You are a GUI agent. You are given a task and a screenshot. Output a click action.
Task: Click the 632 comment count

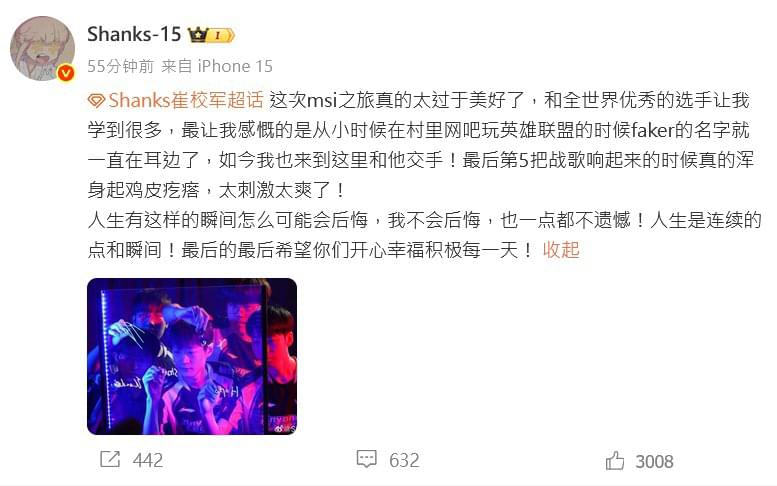point(404,460)
